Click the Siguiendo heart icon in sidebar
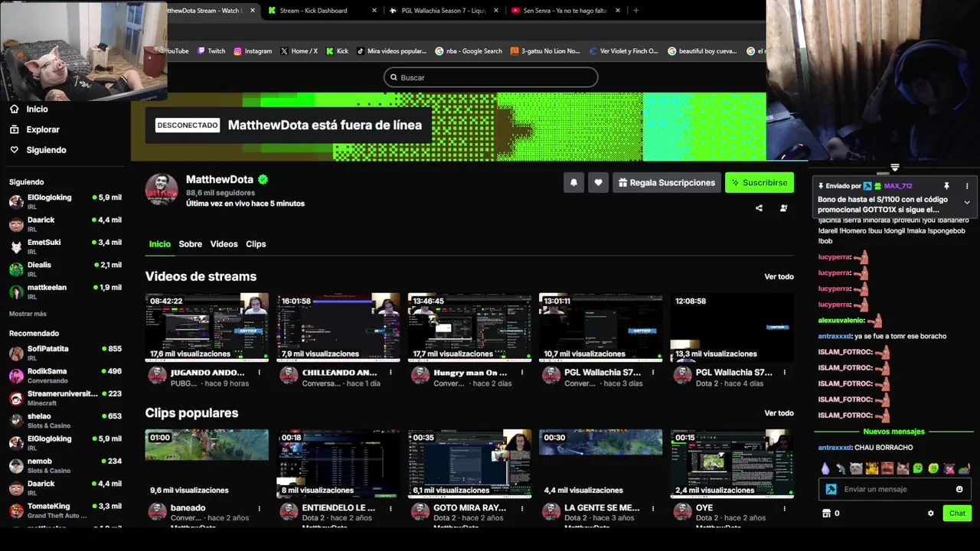The height and width of the screenshot is (551, 980). pos(14,150)
